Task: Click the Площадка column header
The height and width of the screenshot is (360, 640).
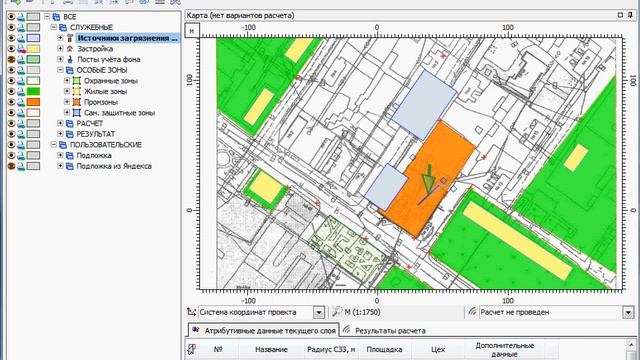Action: coord(384,349)
